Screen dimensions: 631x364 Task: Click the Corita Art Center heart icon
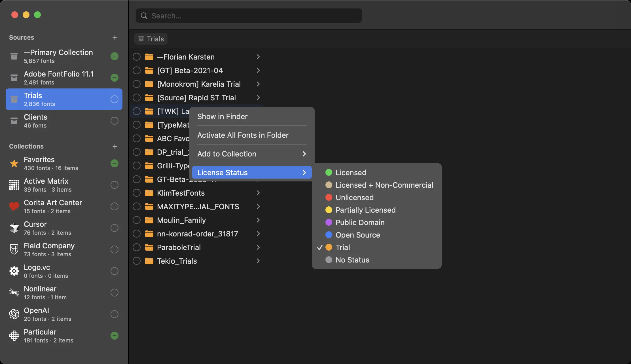pyautogui.click(x=14, y=206)
